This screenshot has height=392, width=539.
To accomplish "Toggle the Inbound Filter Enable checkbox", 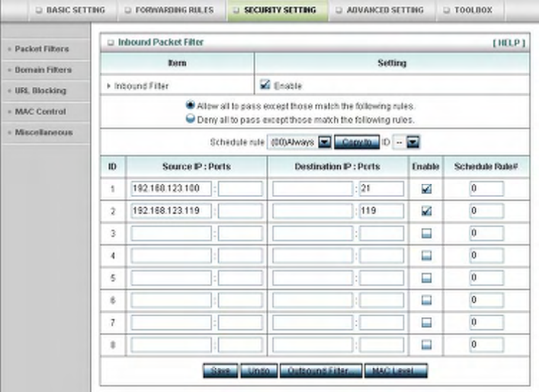I will pyautogui.click(x=265, y=85).
